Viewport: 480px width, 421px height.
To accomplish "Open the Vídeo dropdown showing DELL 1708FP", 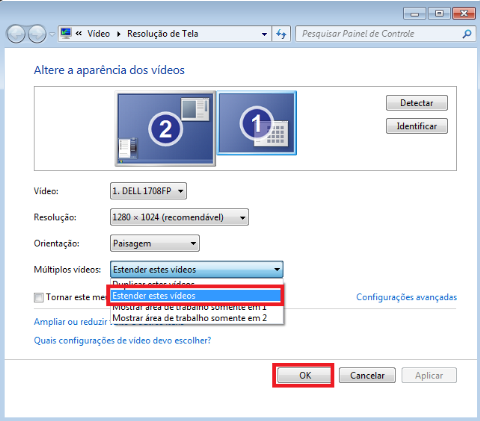I will (148, 191).
